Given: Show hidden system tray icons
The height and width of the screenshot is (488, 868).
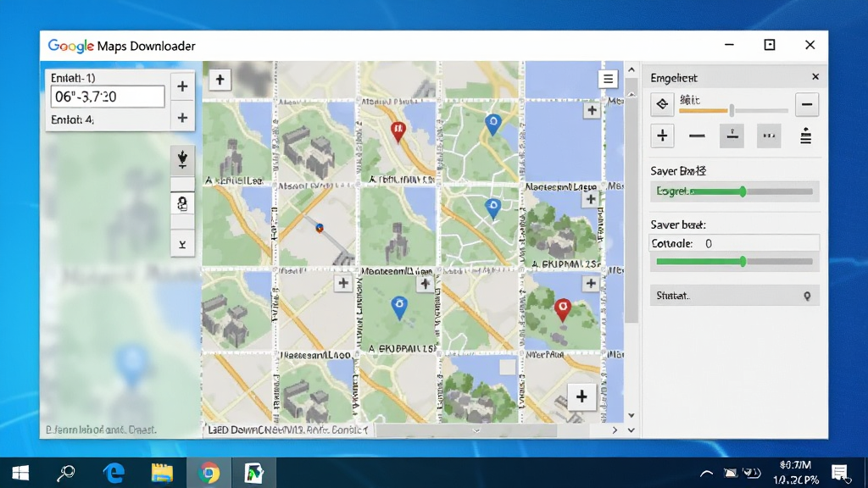Looking at the screenshot, I should coord(706,473).
